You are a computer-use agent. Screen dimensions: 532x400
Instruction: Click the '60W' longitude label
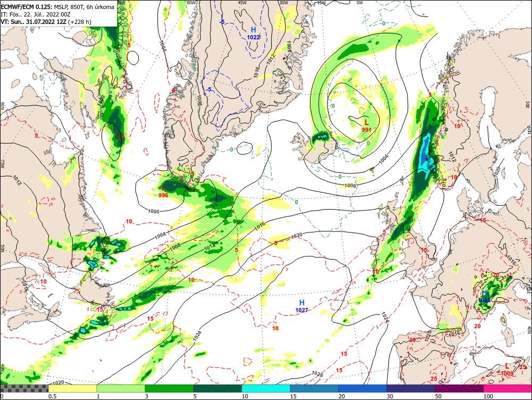[x=192, y=3]
